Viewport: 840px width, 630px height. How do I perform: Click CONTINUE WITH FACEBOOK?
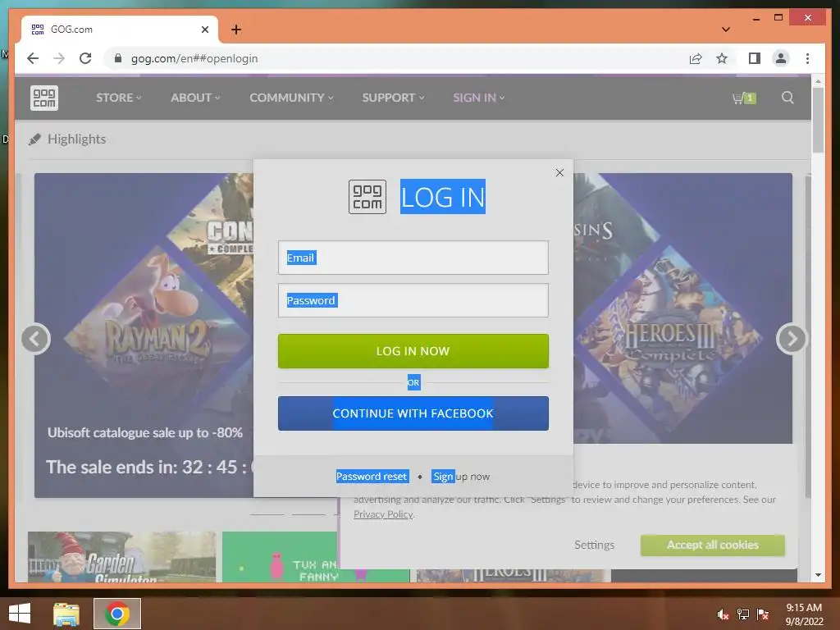point(413,413)
